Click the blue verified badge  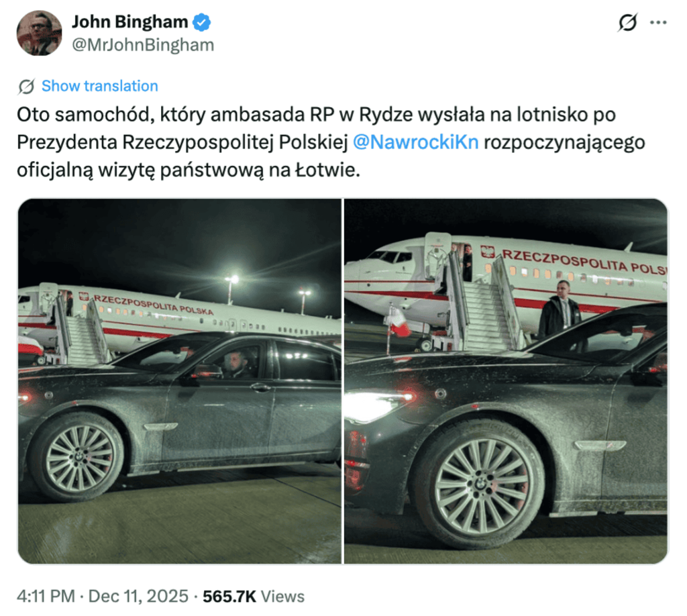201,22
